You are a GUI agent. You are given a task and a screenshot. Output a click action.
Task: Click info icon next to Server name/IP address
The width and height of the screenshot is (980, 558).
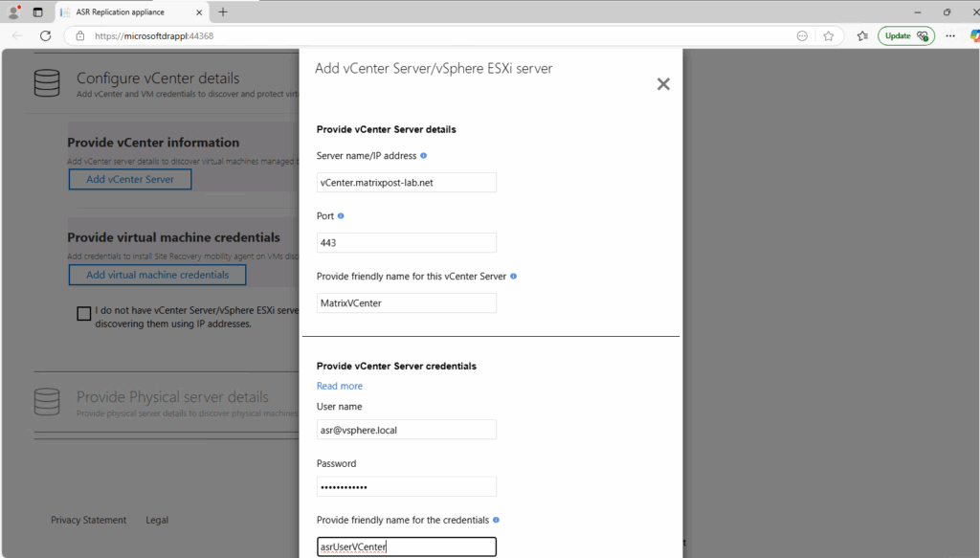coord(424,156)
